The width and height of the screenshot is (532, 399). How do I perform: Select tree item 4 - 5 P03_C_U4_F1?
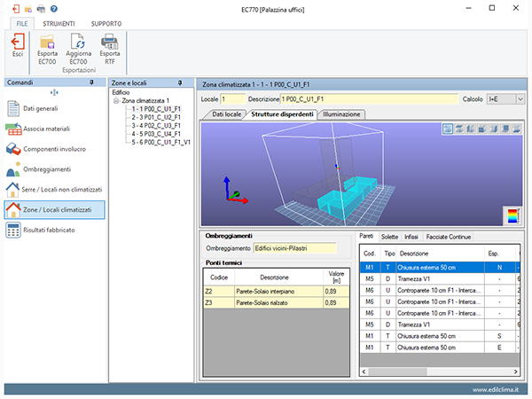(156, 134)
